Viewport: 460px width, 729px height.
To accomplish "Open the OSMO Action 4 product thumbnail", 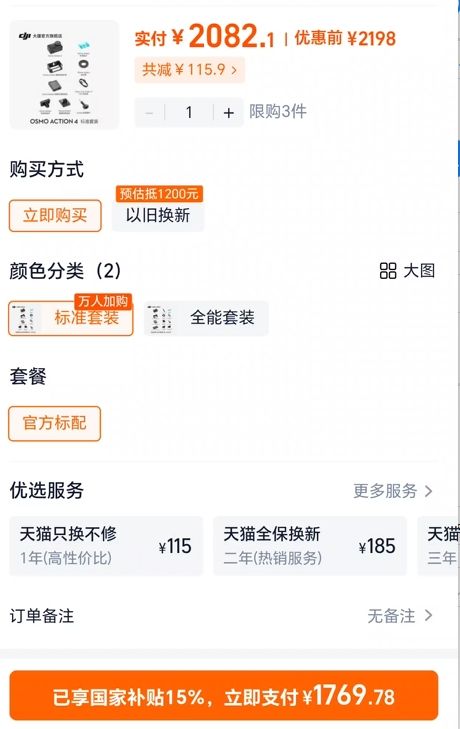I will 64,75.
